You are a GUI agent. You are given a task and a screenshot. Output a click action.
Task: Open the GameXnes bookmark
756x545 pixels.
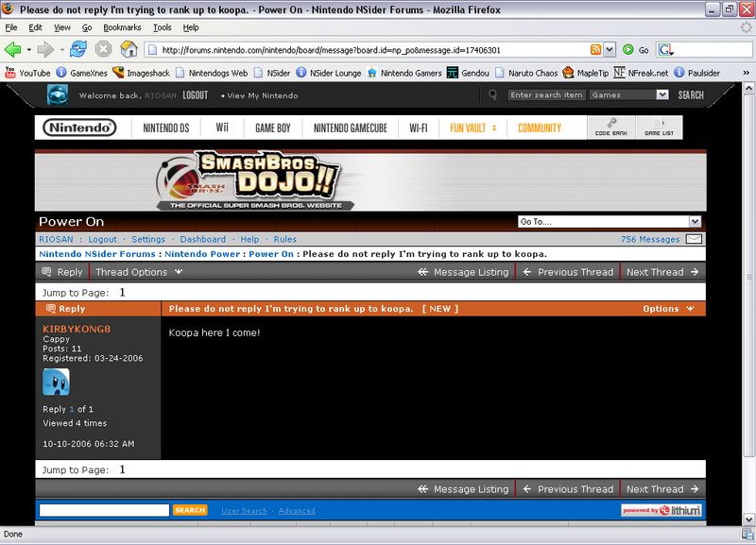click(81, 73)
